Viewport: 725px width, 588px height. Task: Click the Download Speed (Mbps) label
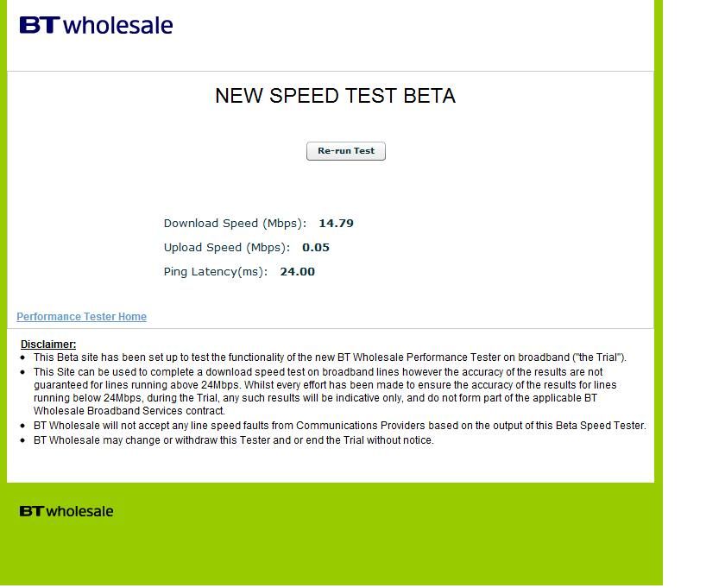pyautogui.click(x=235, y=224)
